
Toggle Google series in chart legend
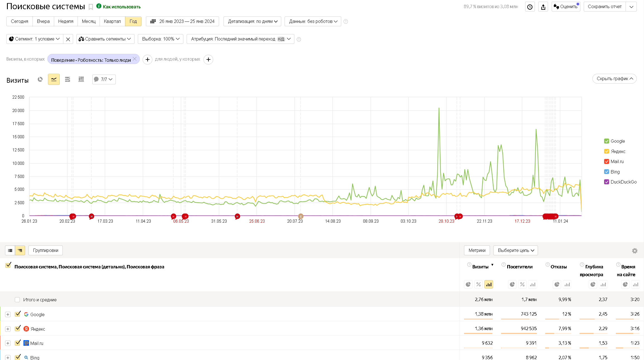pos(607,141)
